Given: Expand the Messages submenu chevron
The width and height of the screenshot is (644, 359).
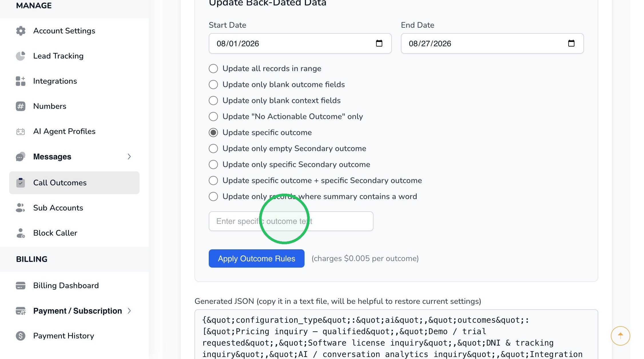Looking at the screenshot, I should 129,157.
